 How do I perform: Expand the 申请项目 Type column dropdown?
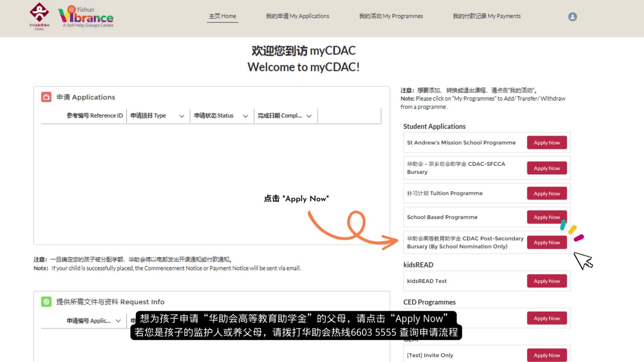click(182, 116)
